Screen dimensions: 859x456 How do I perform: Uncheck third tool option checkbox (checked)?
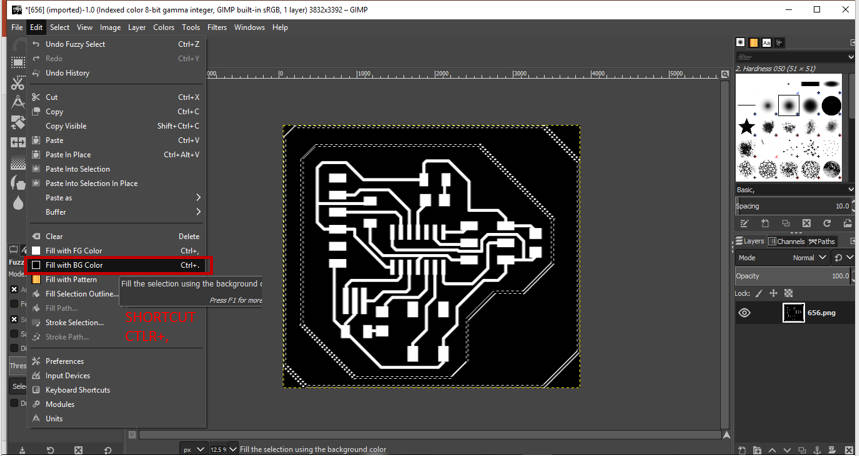tap(15, 319)
